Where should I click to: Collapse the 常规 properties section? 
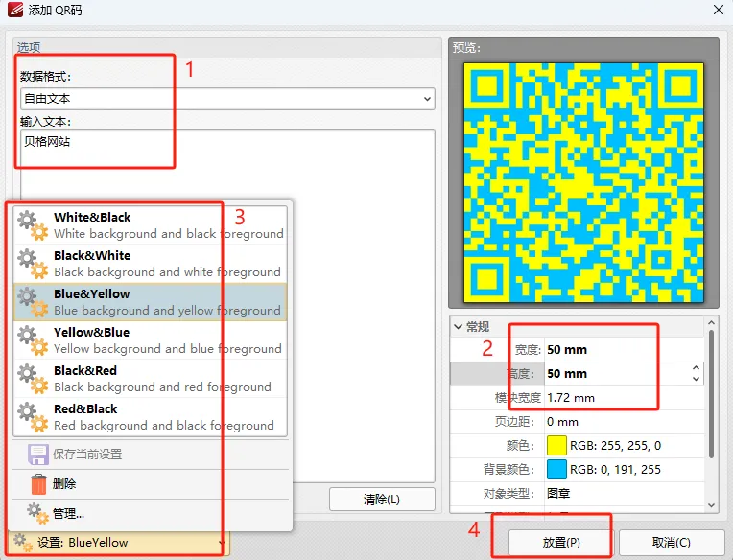pyautogui.click(x=459, y=326)
